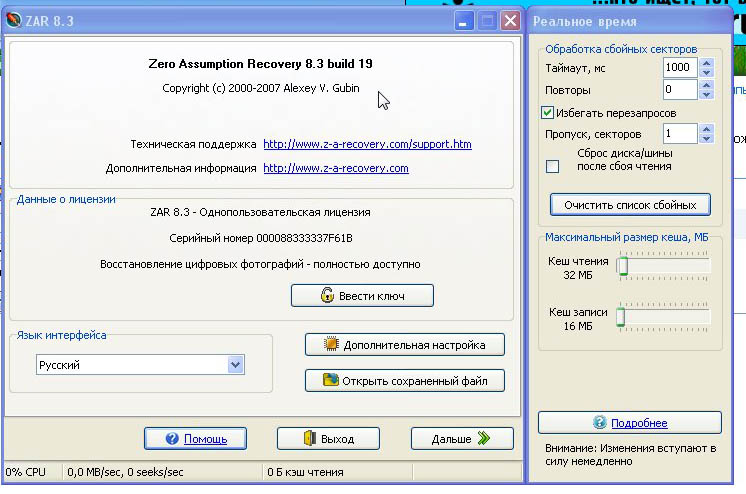
Task: Click the question mark icon beside Помощь
Action: [x=172, y=438]
